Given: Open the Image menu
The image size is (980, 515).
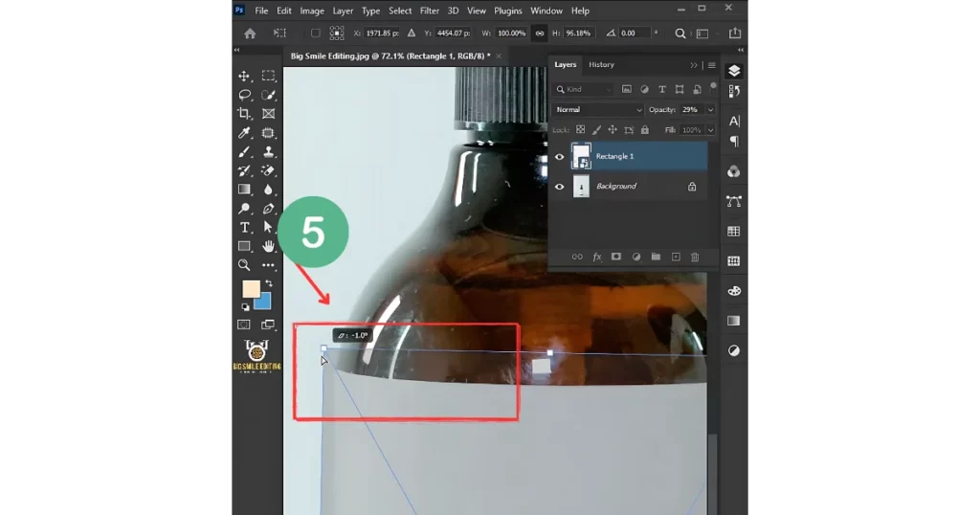Looking at the screenshot, I should pyautogui.click(x=312, y=11).
